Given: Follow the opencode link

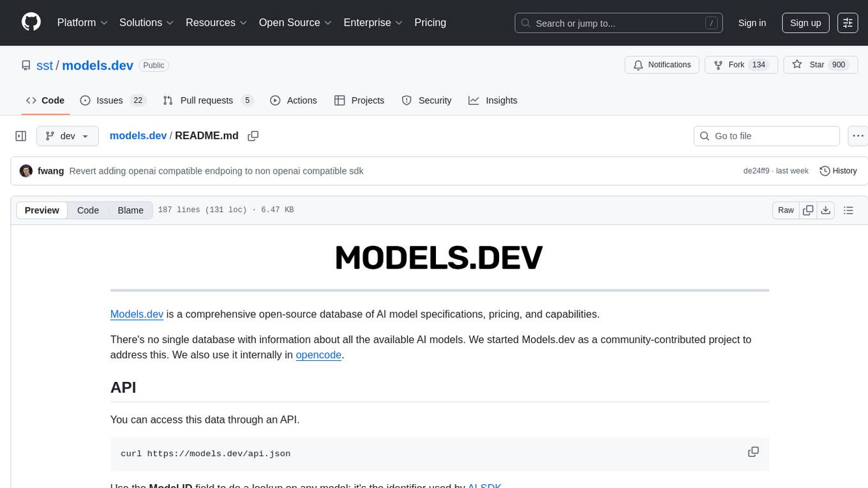Looking at the screenshot, I should 318,355.
